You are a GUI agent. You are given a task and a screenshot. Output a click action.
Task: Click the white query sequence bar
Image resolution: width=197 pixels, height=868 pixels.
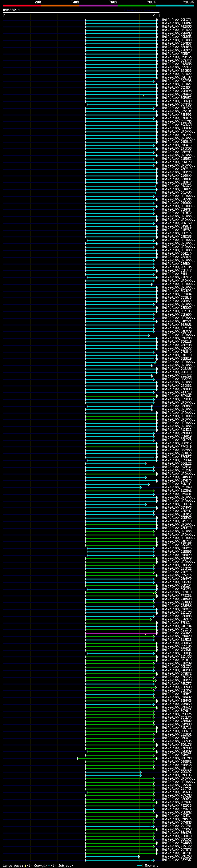point(81,13)
